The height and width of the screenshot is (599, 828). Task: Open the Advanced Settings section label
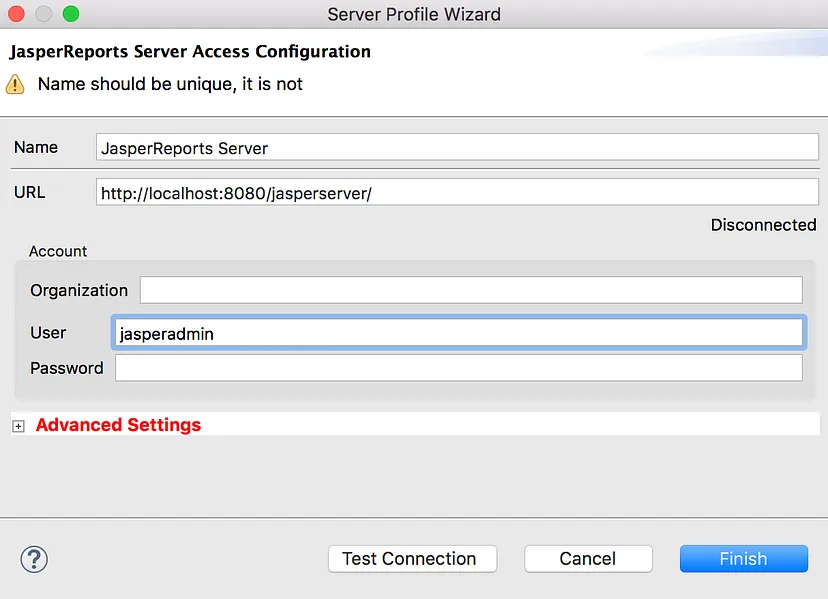[x=118, y=425]
